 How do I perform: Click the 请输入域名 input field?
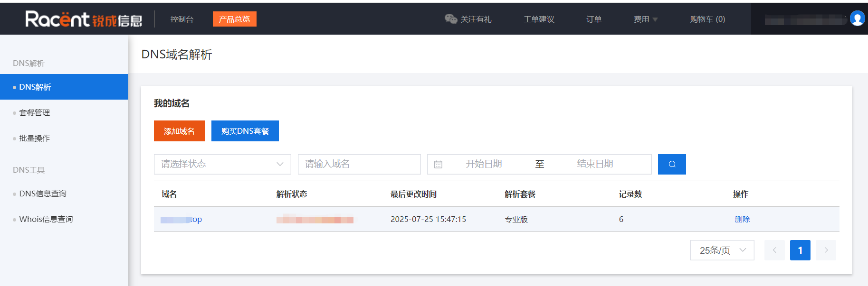359,164
